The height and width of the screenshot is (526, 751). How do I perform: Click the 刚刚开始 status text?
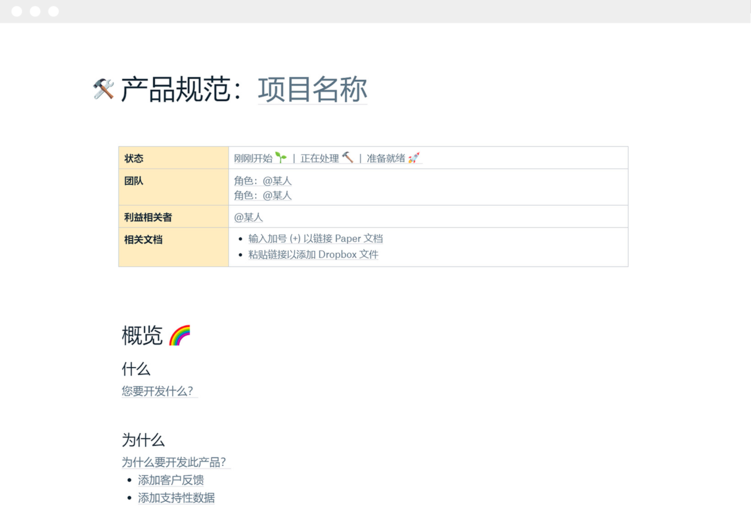tap(253, 159)
